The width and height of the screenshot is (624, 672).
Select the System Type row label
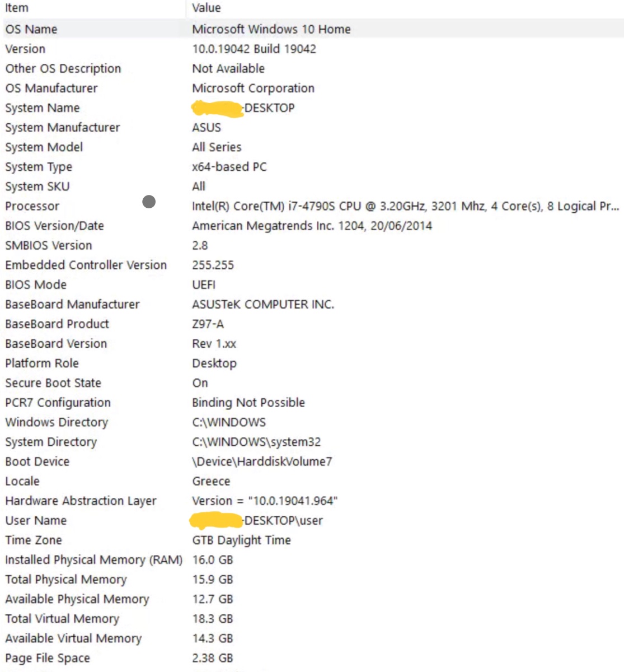tap(39, 167)
